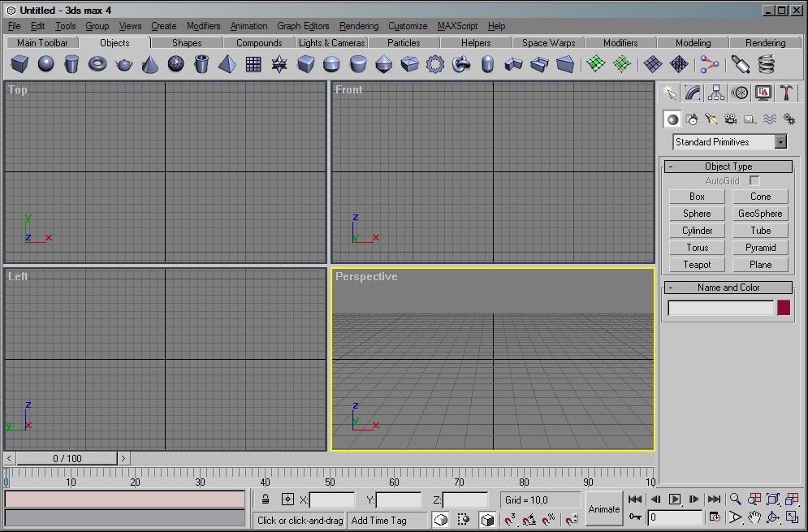Viewport: 808px width, 532px height.
Task: Open the Utilities hammer panel tab
Action: 786,93
